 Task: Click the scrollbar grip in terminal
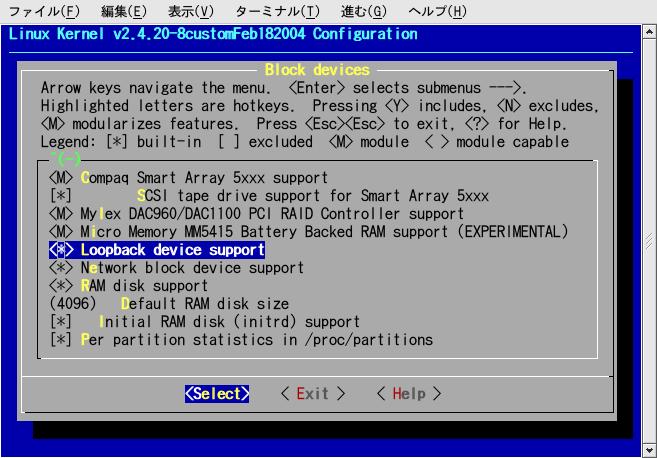(x=649, y=241)
